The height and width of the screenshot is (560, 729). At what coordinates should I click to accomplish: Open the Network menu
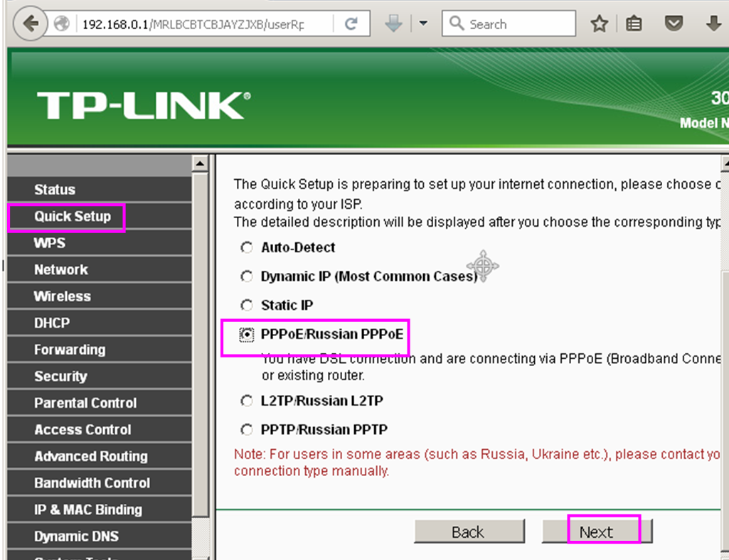coord(100,269)
